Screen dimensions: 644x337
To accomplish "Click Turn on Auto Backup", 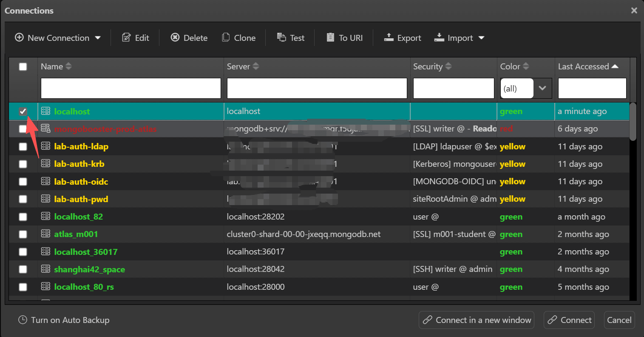I will [64, 320].
